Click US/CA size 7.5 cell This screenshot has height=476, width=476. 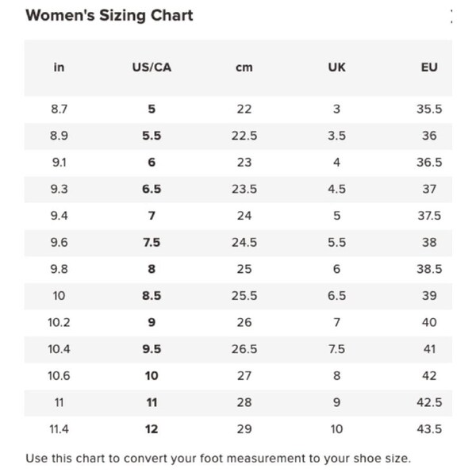click(x=152, y=243)
